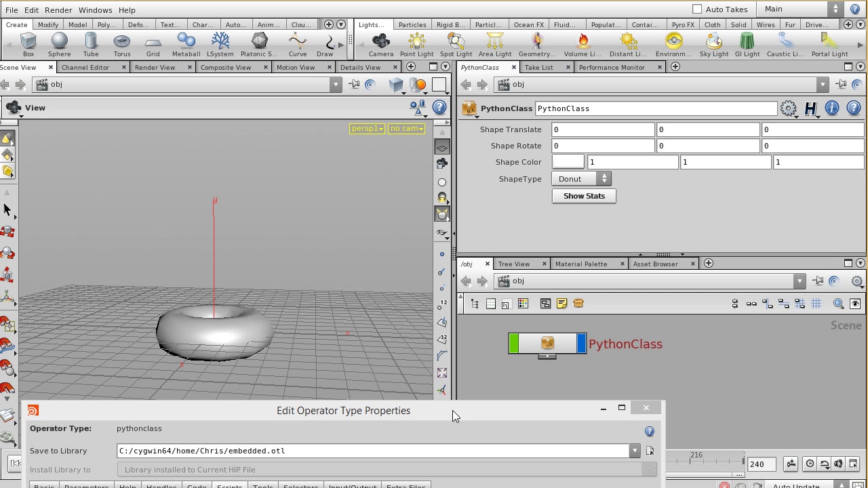Add a Torus from the shelf
The height and width of the screenshot is (488, 868).
[x=122, y=45]
